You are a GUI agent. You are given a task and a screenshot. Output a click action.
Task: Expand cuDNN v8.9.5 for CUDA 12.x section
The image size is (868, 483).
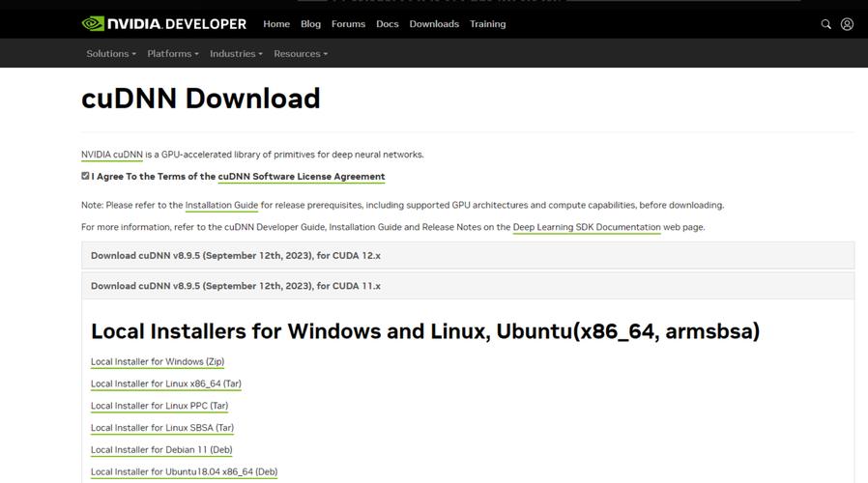click(468, 256)
